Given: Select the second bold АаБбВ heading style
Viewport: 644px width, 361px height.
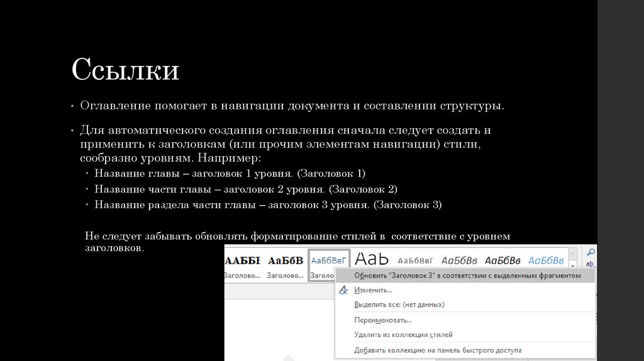Looking at the screenshot, I should 286,265.
